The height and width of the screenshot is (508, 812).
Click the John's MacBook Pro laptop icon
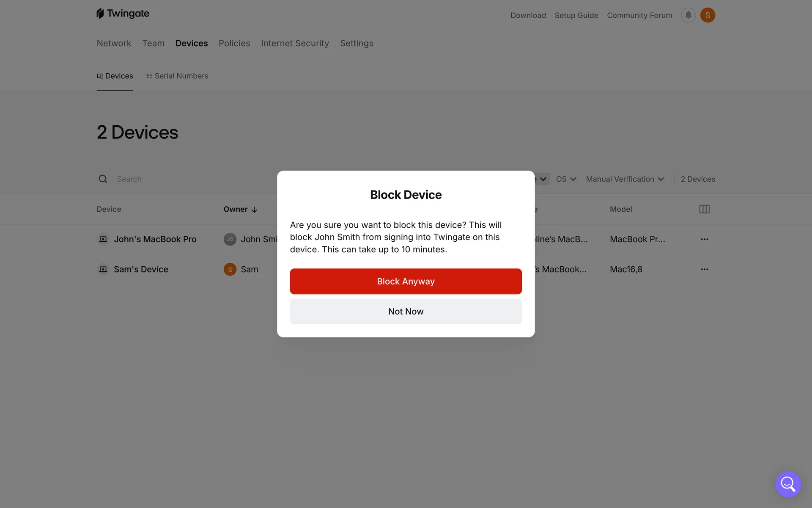103,239
